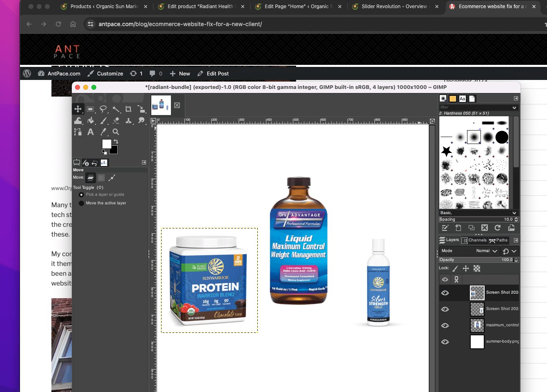Refresh the brushes list

(x=498, y=228)
